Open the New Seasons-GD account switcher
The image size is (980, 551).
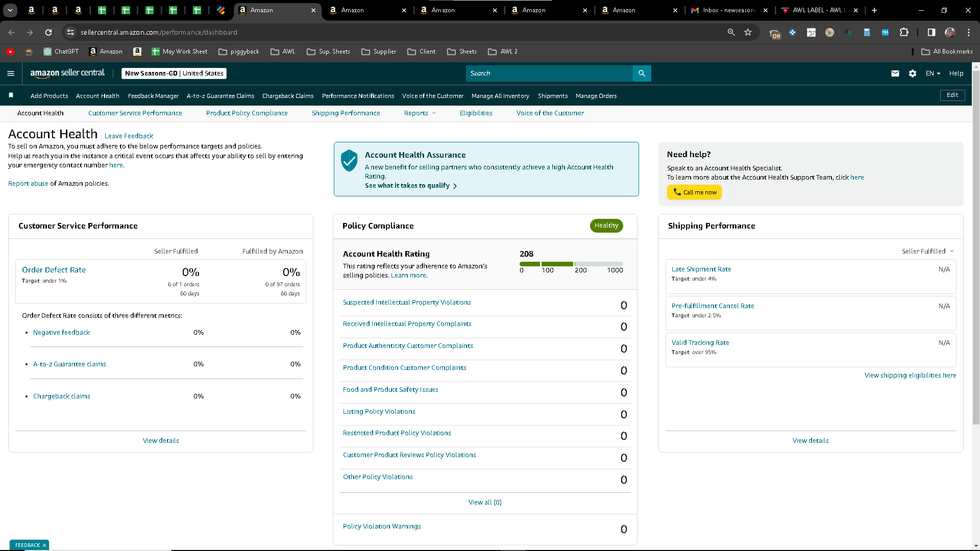[174, 73]
